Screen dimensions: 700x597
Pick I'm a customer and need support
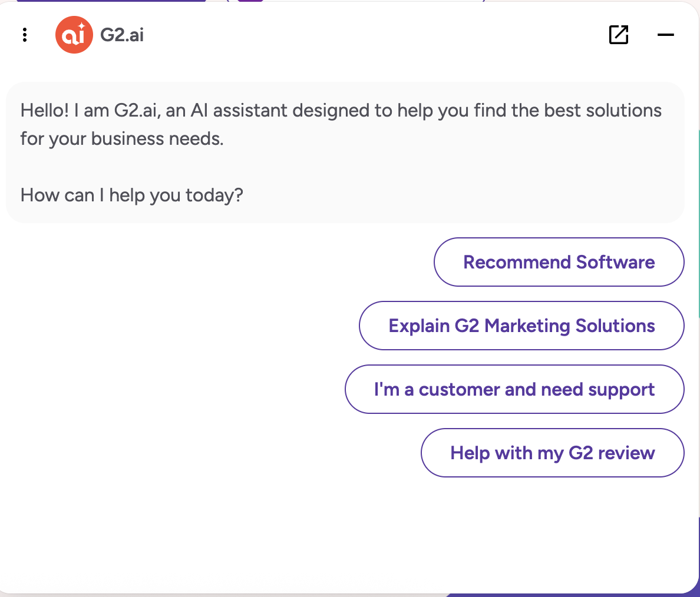tap(514, 389)
